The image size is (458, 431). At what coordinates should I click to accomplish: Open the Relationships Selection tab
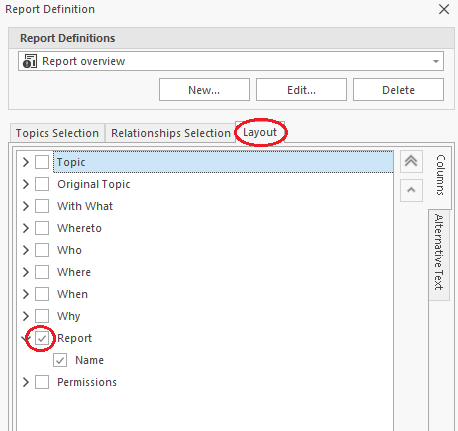tap(171, 133)
